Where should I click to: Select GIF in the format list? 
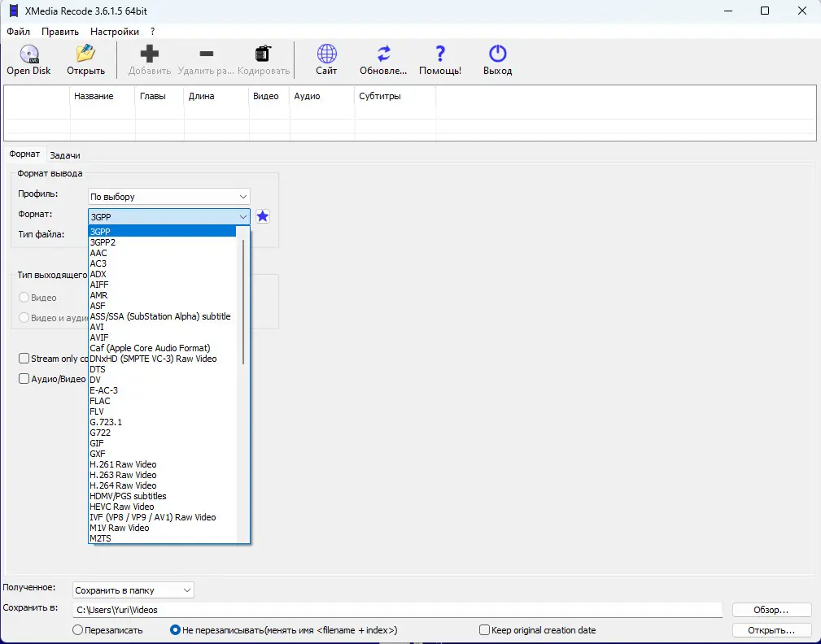[162, 443]
